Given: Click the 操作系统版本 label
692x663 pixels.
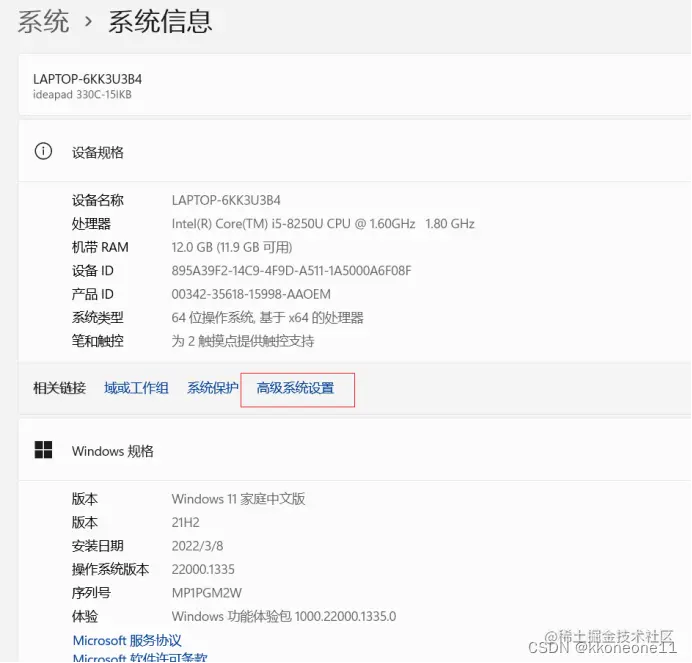Looking at the screenshot, I should pyautogui.click(x=110, y=569).
